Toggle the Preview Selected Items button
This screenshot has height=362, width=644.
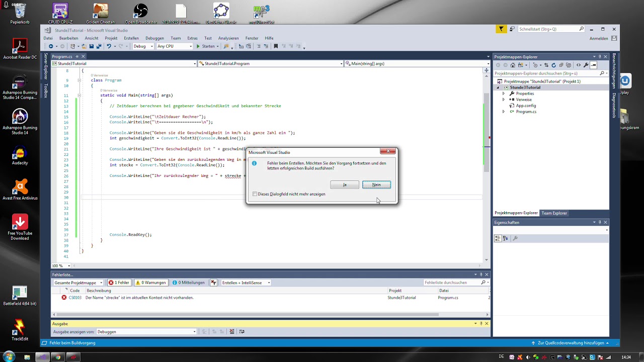(594, 65)
